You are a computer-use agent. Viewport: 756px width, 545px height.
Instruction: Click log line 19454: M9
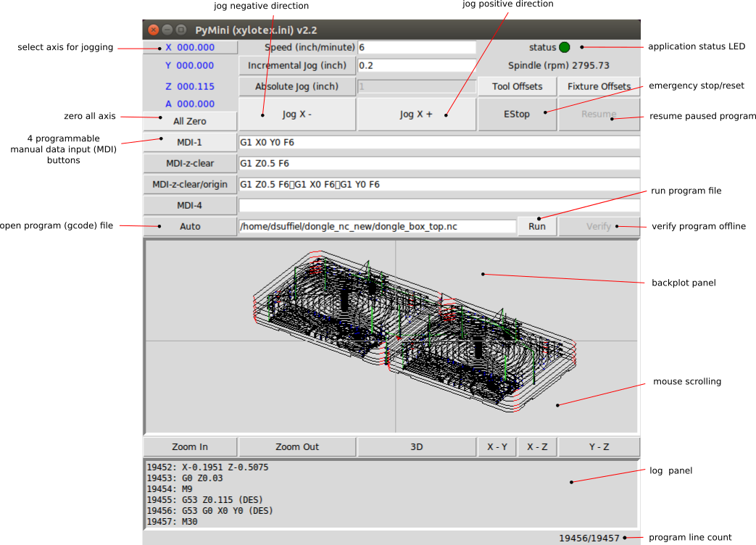pyautogui.click(x=170, y=489)
